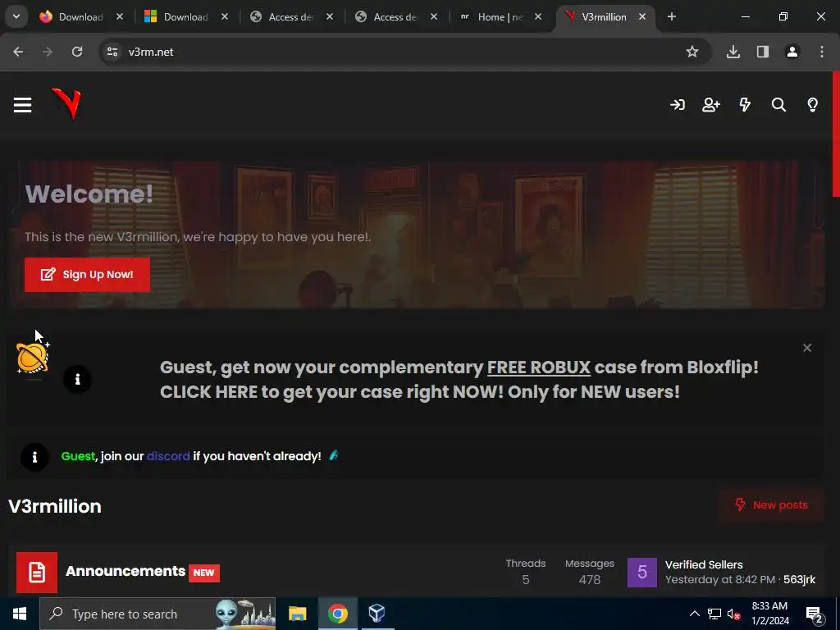Click the red page scrollbar thumb

tap(836, 134)
